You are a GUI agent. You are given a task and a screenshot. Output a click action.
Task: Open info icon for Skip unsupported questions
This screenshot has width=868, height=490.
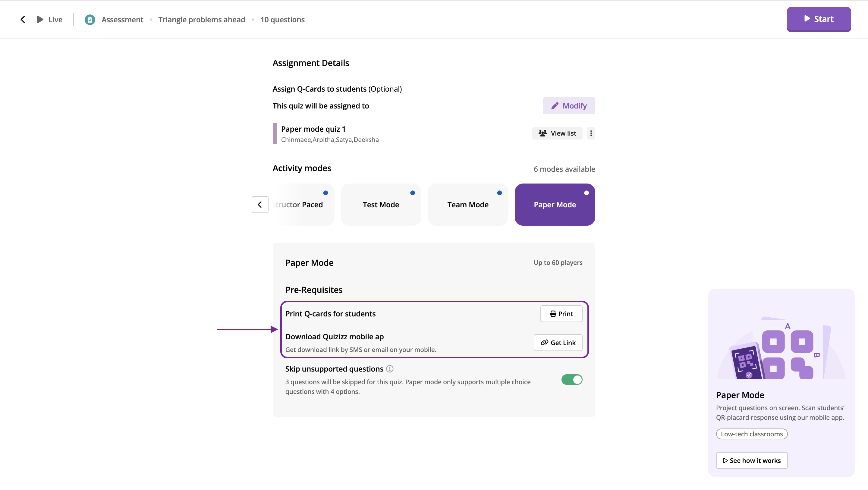389,369
